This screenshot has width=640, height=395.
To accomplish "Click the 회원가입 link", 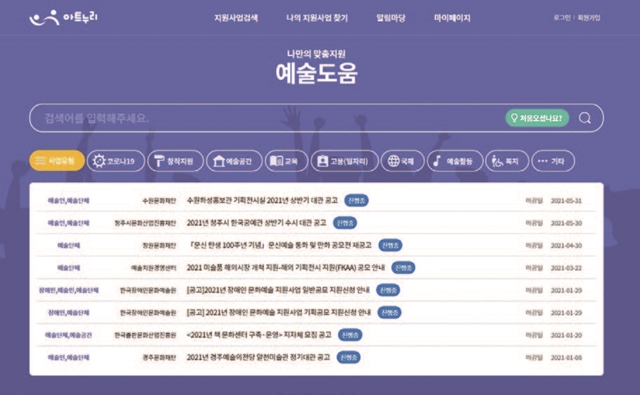I will [x=589, y=18].
